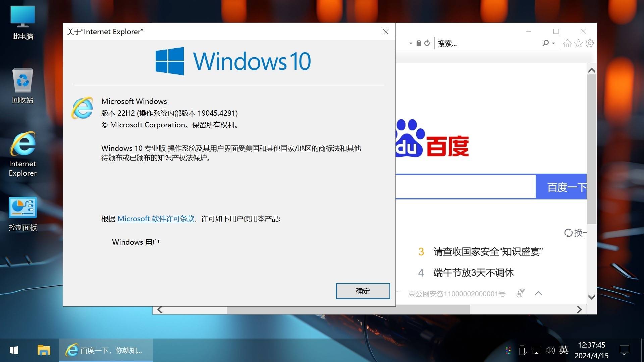Click the IE icon in the About dialog
Screen dimensions: 644x362
pos(82,108)
